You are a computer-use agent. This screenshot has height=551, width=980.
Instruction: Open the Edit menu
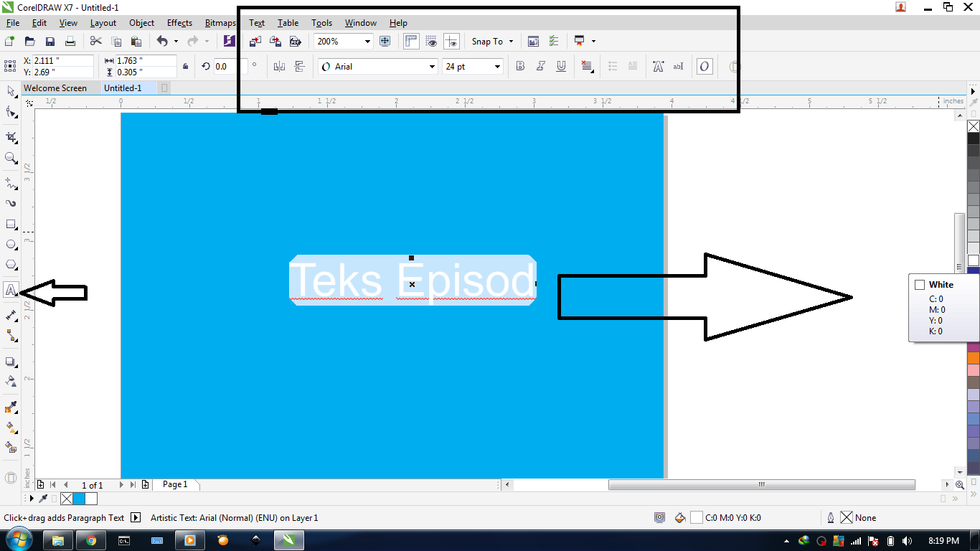(39, 23)
